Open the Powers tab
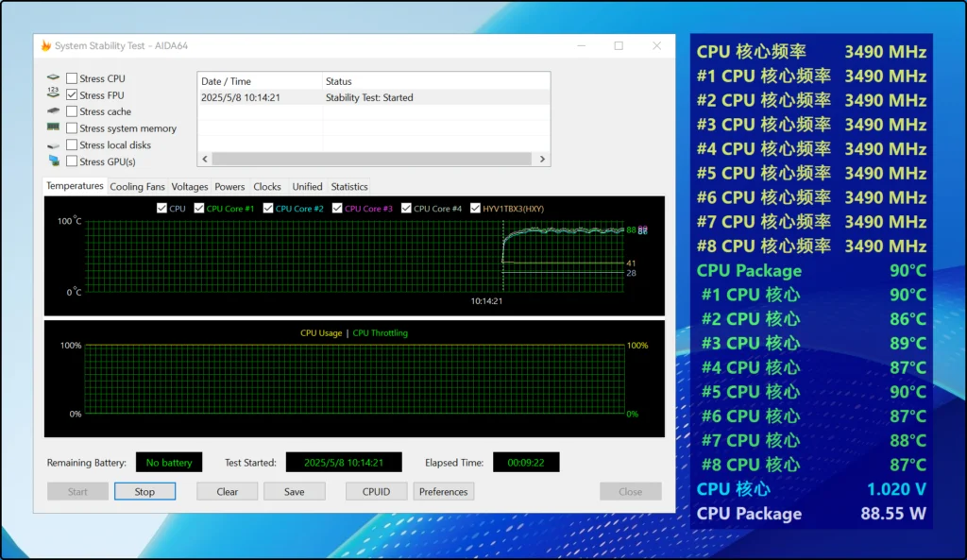Viewport: 967px width, 560px height. (x=229, y=187)
